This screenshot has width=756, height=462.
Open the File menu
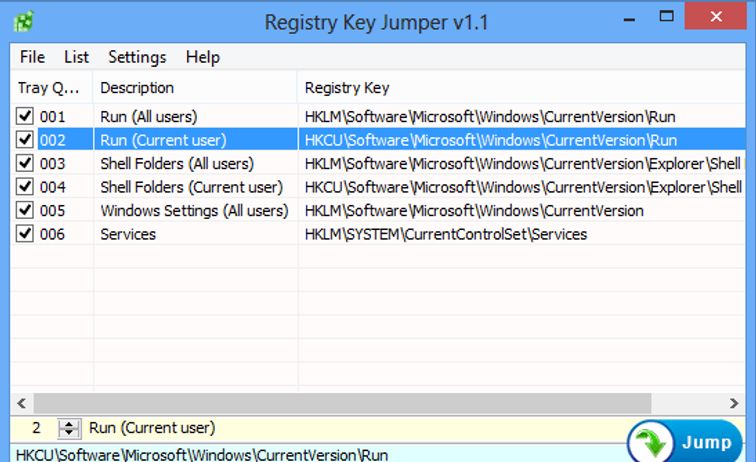(32, 57)
